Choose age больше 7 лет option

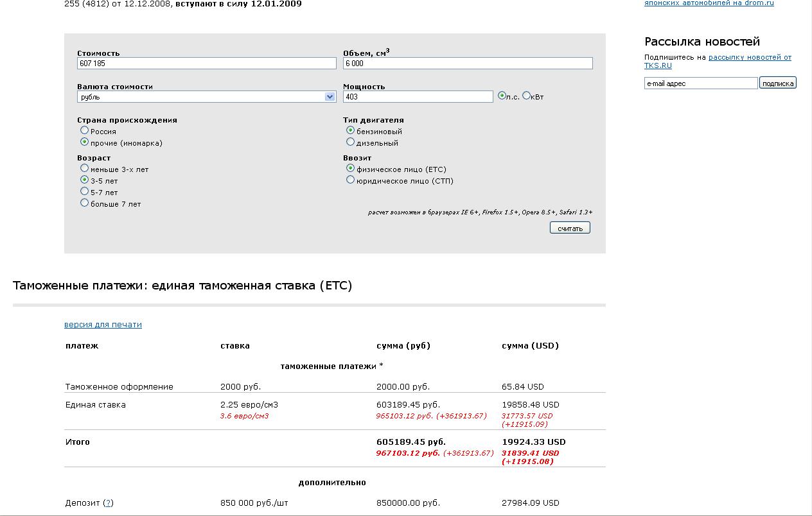tap(84, 203)
